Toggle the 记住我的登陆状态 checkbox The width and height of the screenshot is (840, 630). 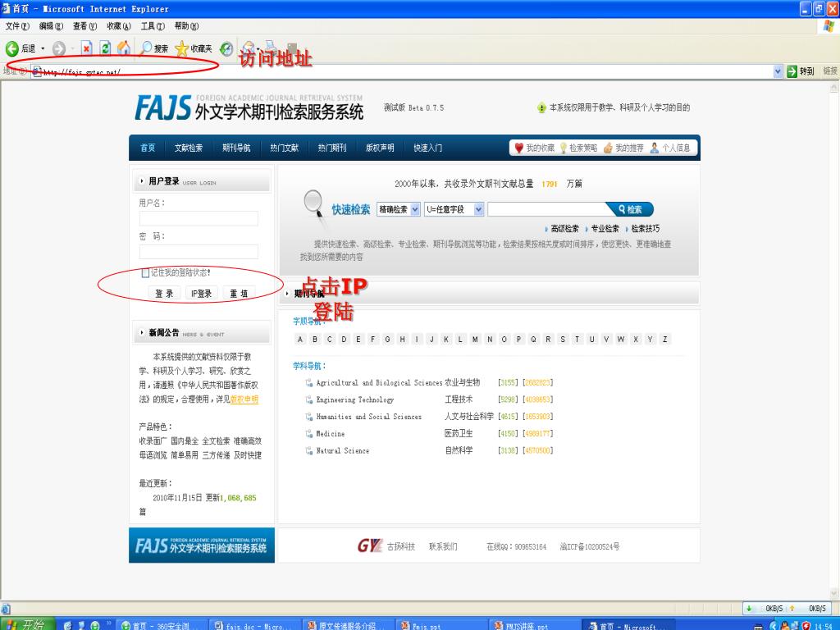[x=144, y=272]
